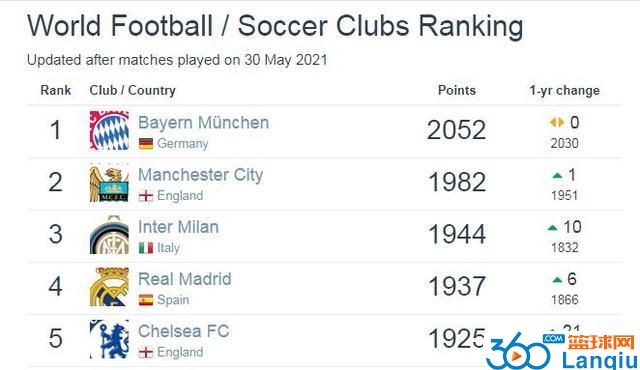Open the Inter Milan club link
The height and width of the screenshot is (370, 640).
178,227
